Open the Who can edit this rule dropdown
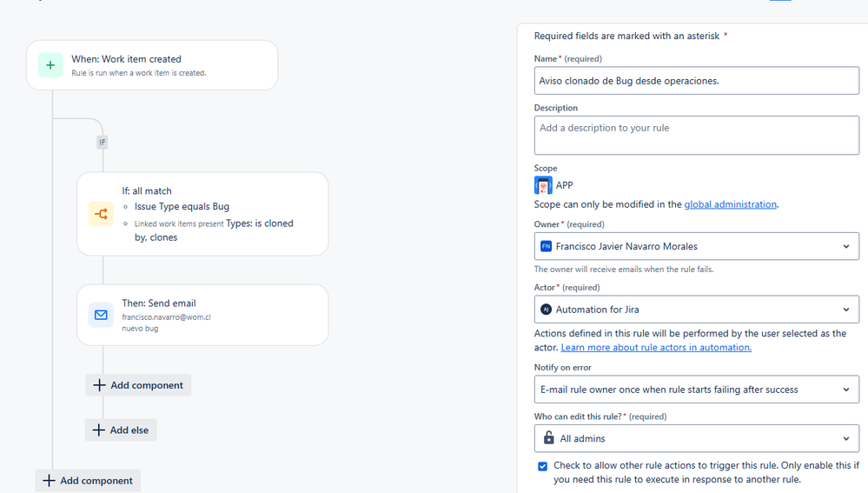 click(x=696, y=439)
